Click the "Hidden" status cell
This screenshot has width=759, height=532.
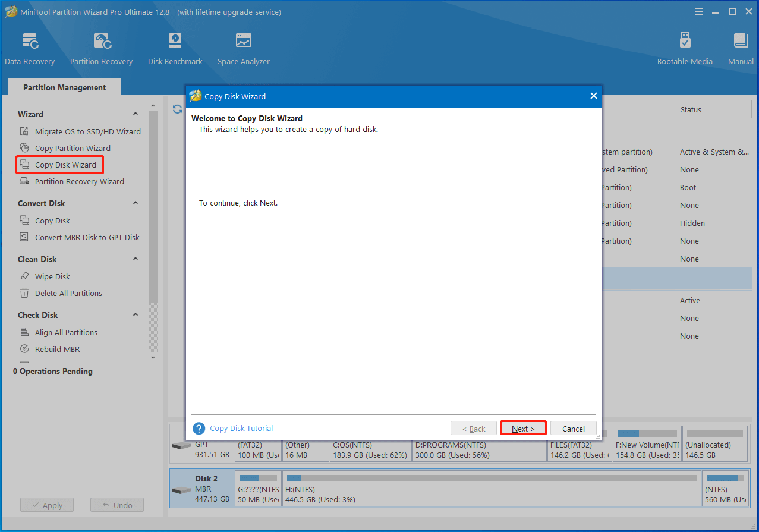pos(692,223)
